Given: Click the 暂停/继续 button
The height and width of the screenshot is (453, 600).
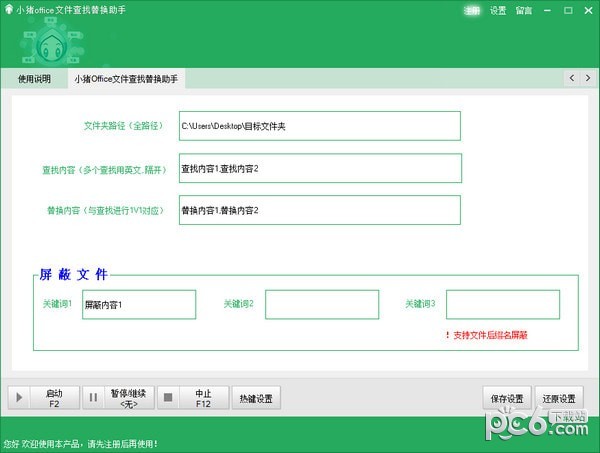Looking at the screenshot, I should [119, 398].
